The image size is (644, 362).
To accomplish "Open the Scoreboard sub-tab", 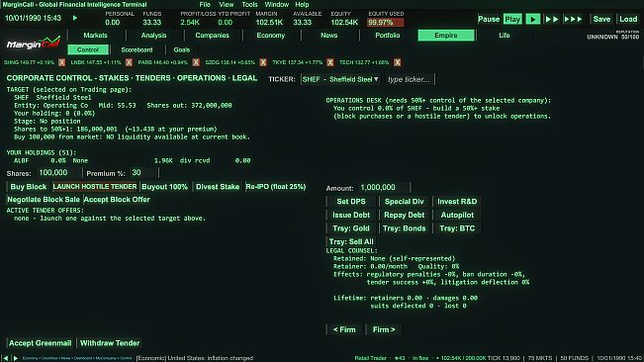I will 137,49.
